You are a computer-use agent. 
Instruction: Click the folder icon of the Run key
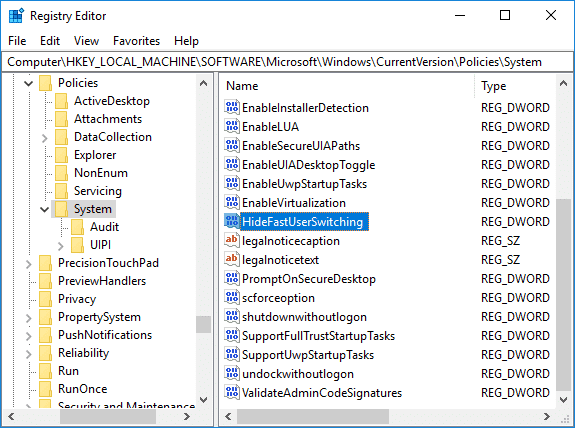point(45,371)
